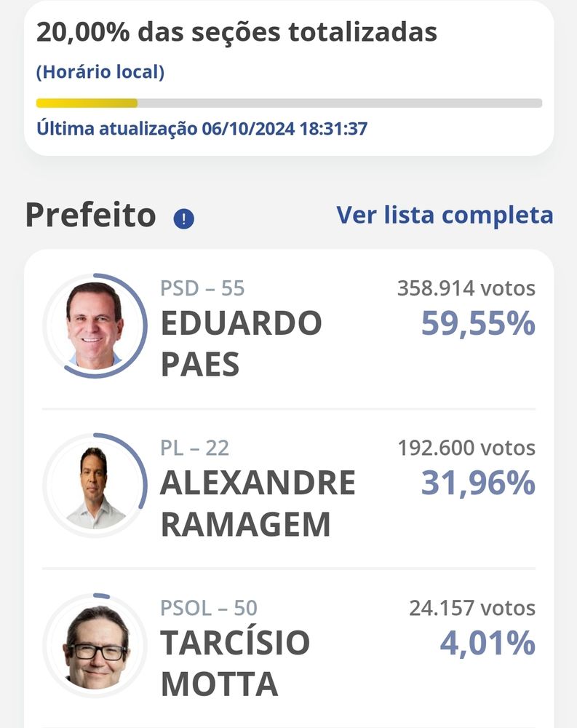
Task: Click the Horário local link
Action: [100, 72]
